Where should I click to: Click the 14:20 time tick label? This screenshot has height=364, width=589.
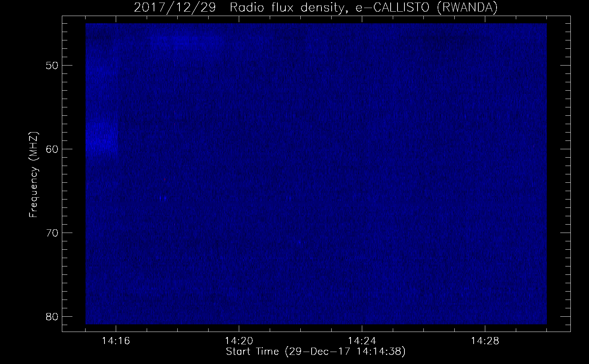coord(239,341)
